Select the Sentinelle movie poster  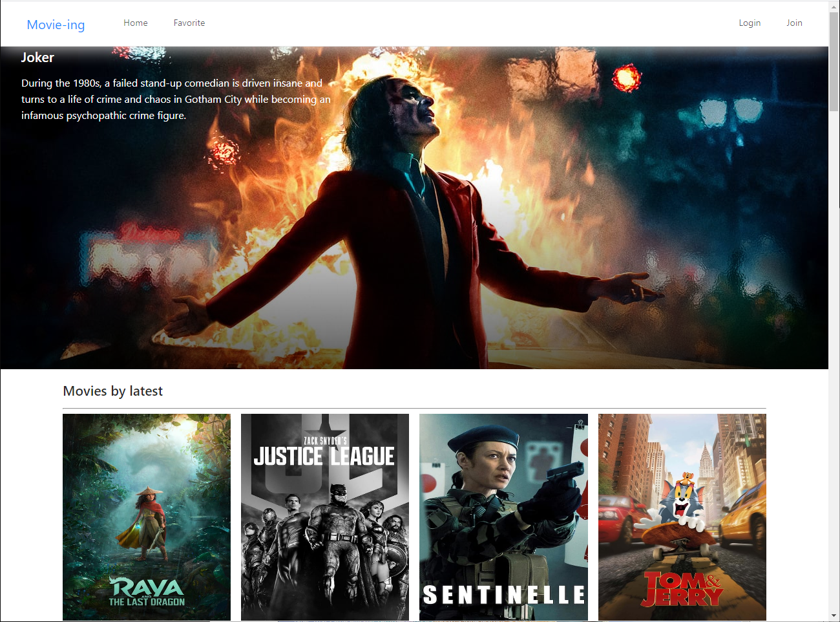click(x=503, y=517)
